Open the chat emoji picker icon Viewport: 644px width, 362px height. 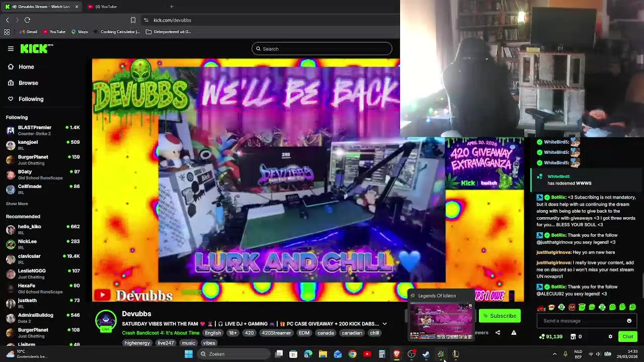click(629, 321)
